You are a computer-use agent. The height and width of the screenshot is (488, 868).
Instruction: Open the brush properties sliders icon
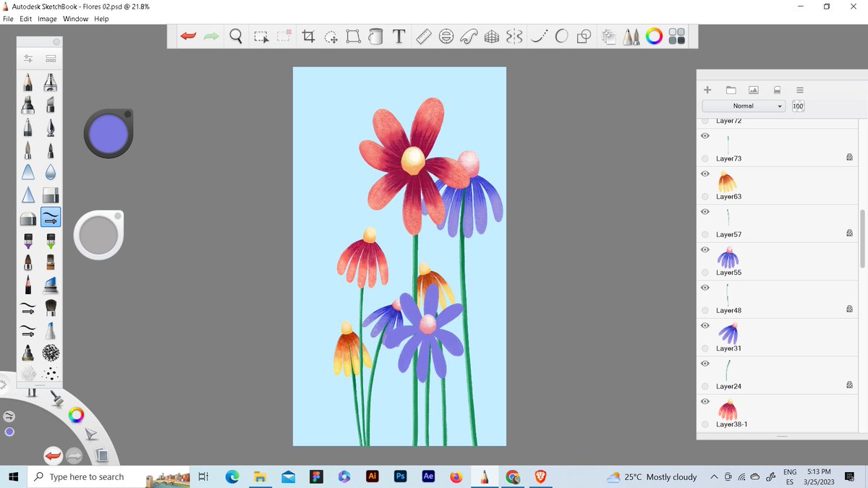pos(28,58)
